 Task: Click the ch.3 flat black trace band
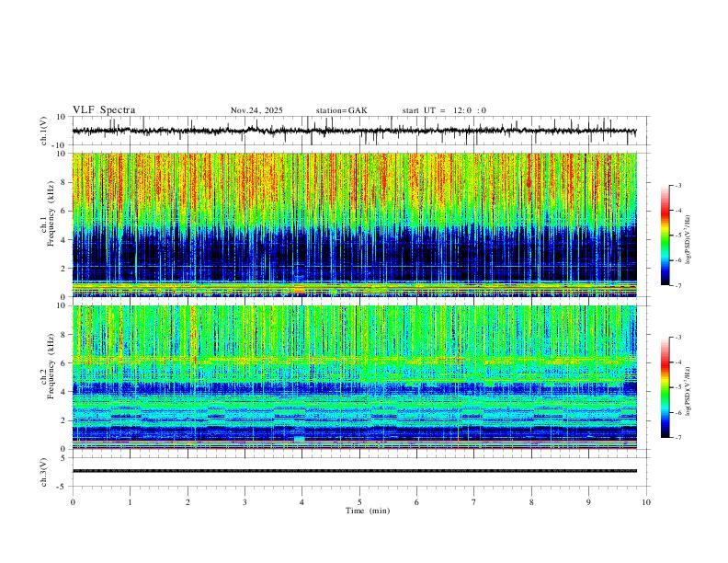tap(355, 471)
